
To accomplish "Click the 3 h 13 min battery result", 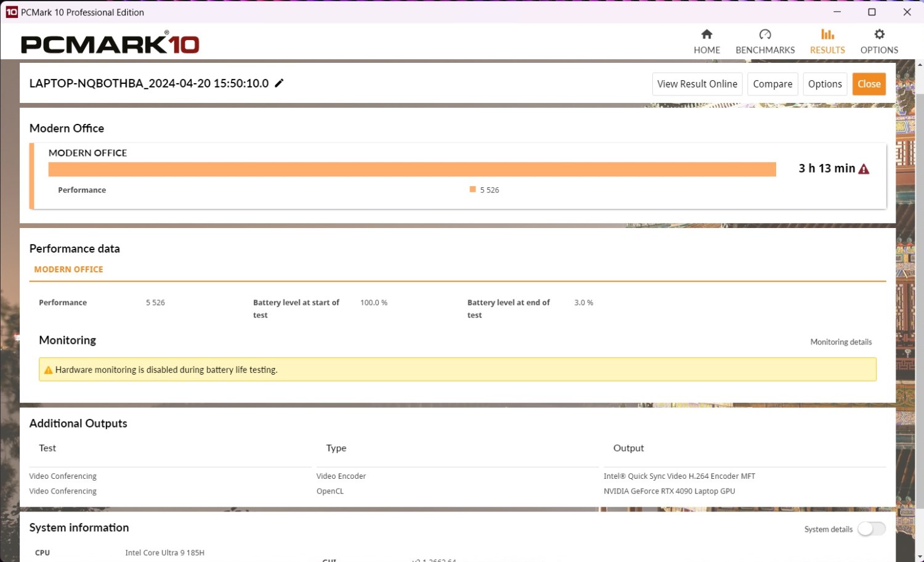I will pyautogui.click(x=827, y=168).
